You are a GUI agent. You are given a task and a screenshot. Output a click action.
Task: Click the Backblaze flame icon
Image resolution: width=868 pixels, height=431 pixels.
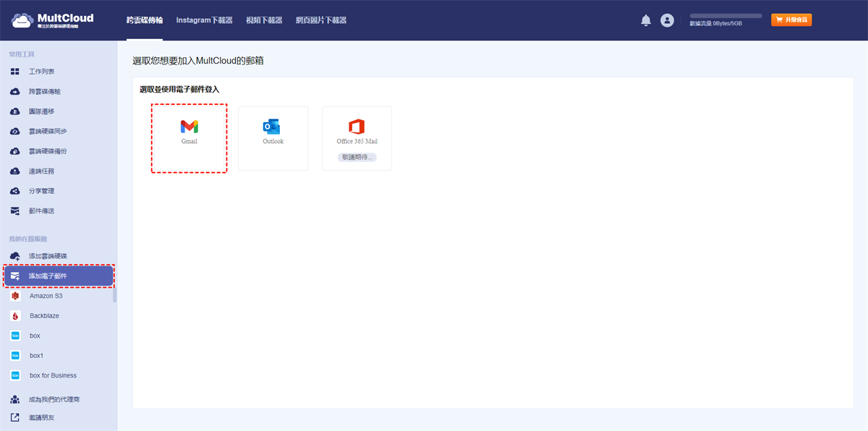pos(14,316)
